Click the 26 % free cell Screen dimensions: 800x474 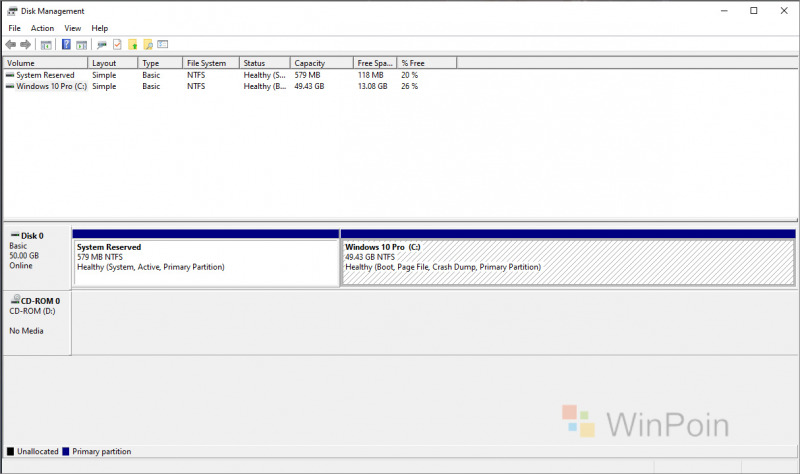409,86
